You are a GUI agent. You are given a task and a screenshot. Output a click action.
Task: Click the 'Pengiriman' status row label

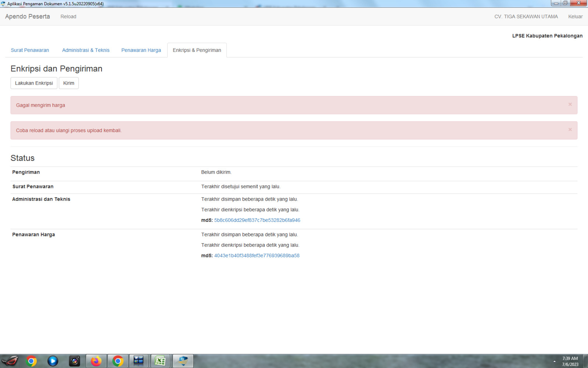26,172
